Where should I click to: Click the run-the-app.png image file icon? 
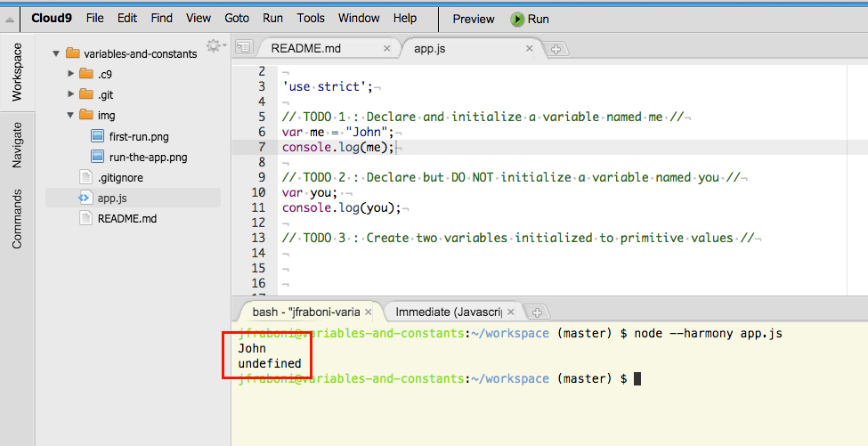tap(97, 157)
